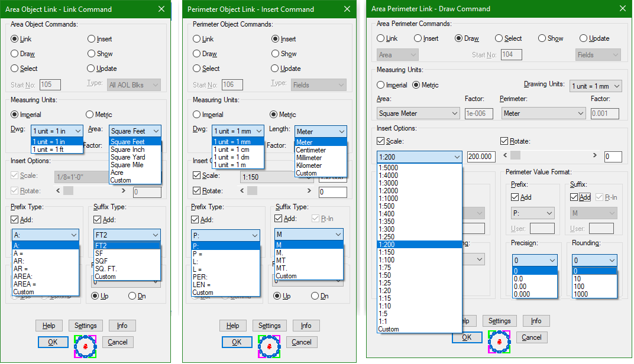Click Info in Area Object Link dialog
This screenshot has height=364, width=634.
(122, 326)
